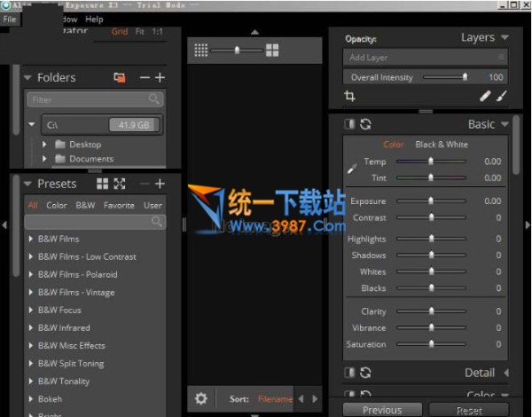Click the Overall Intensity slider
The image size is (532, 417).
445,77
